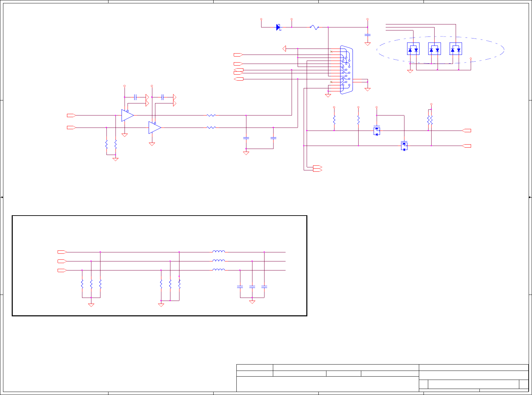Click the upper MOSFET level-shifter transistor
Screen dimensions: 532x395
[x=377, y=131]
